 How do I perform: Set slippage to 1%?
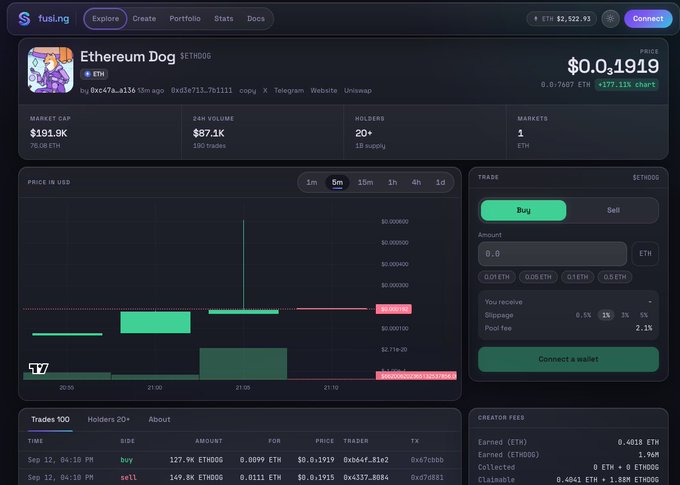(606, 315)
